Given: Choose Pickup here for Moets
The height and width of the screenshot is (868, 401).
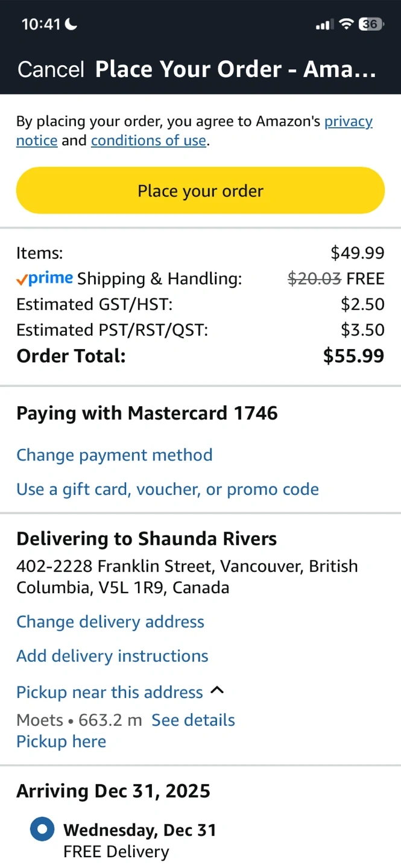Looking at the screenshot, I should tap(61, 741).
